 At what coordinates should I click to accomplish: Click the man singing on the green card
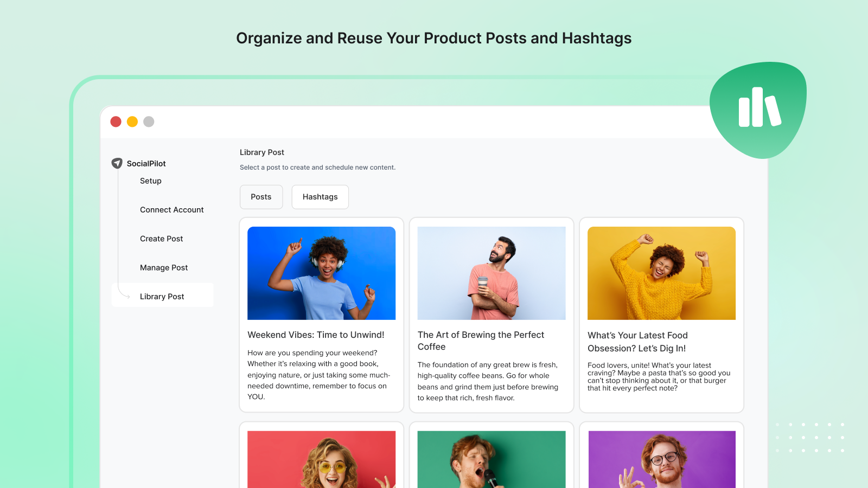tap(491, 460)
